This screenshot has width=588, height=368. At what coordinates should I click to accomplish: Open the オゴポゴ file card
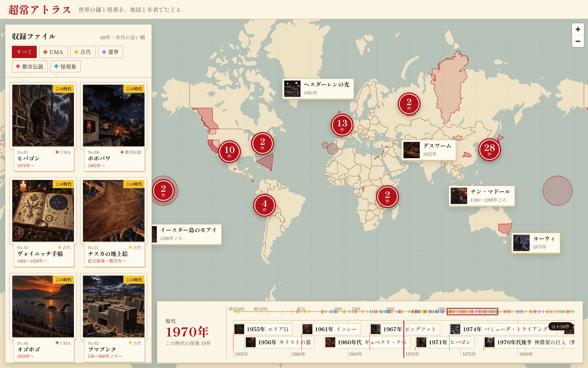(x=43, y=318)
